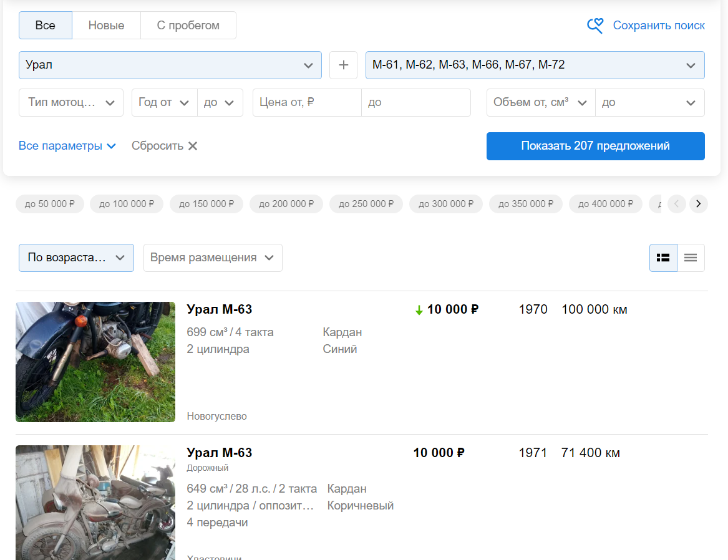
Task: Open the 1971 Урал М-63 listing title
Action: coord(219,453)
